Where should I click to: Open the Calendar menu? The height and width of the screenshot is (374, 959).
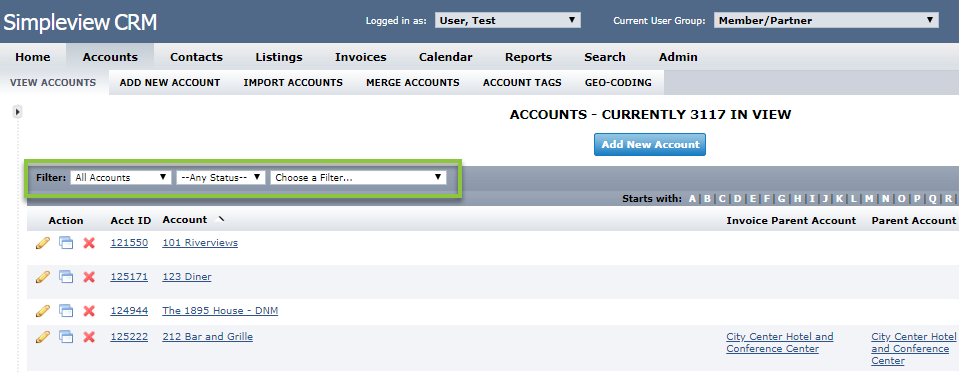[446, 57]
